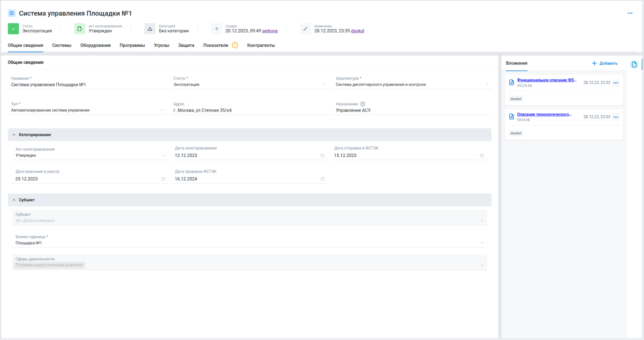Open calendar for Дата отправки в ФСТЭК

[482, 156]
